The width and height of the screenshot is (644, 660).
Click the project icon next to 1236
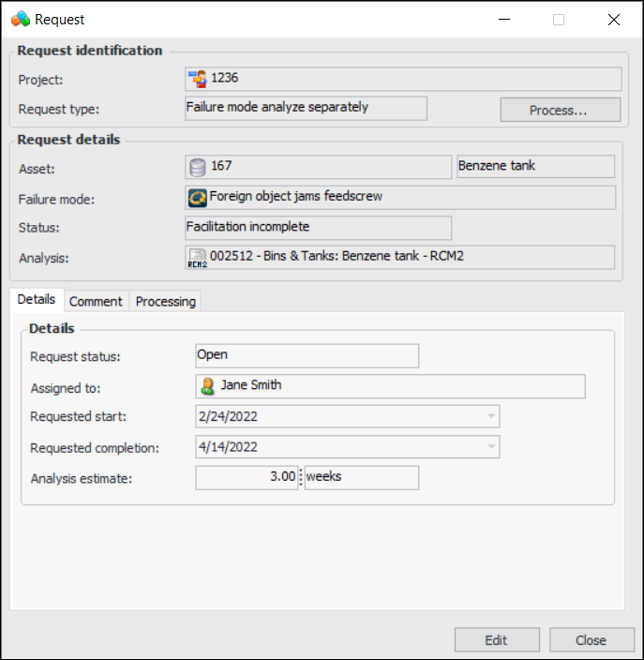pos(198,79)
